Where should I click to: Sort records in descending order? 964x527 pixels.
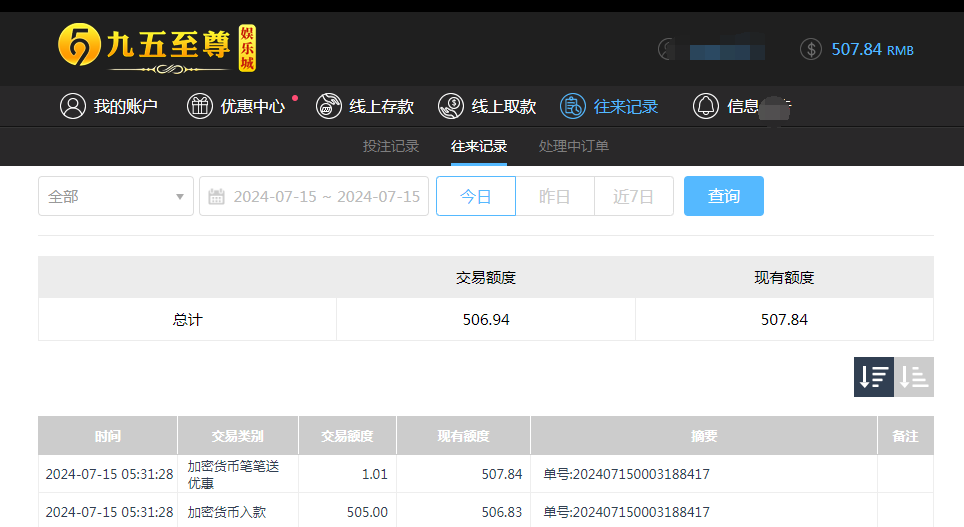(874, 377)
